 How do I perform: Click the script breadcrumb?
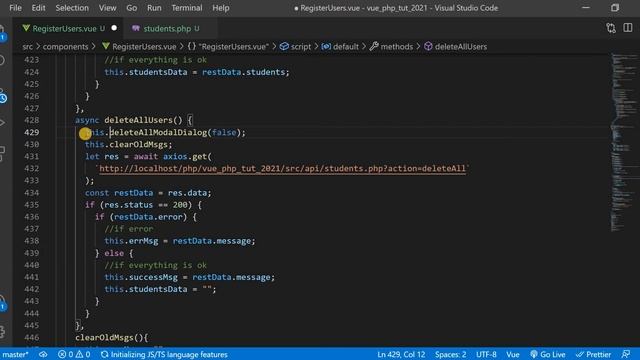pyautogui.click(x=296, y=47)
